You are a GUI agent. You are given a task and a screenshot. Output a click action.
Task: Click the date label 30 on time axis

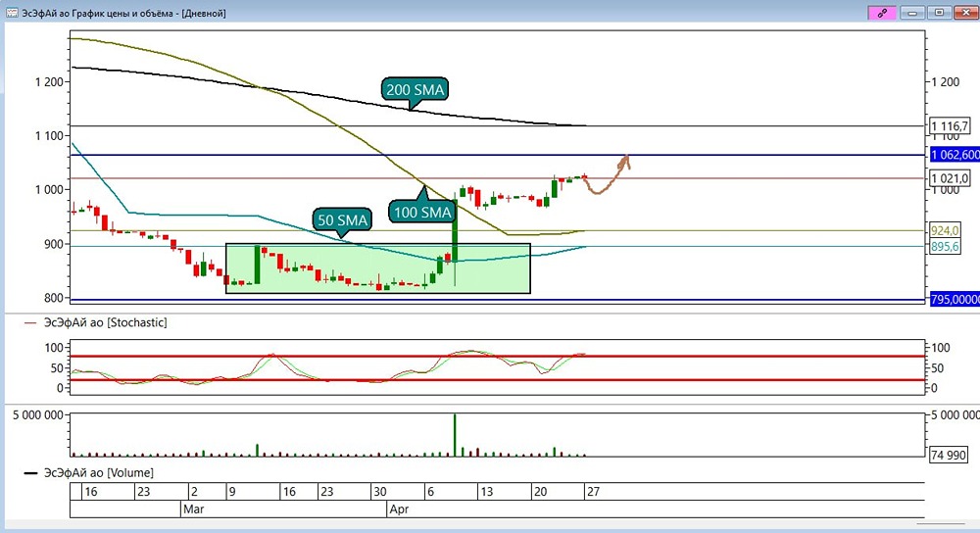380,492
